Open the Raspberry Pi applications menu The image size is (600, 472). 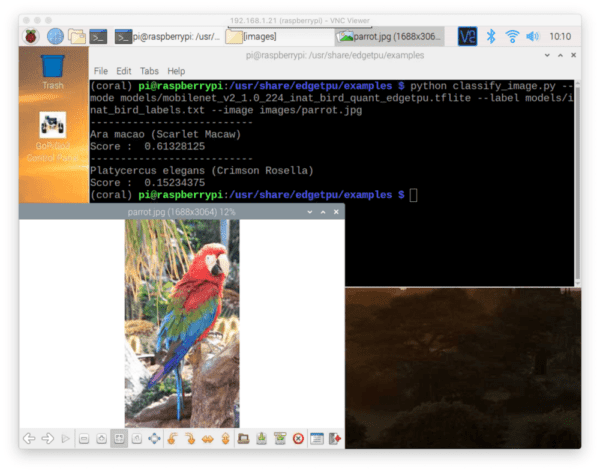point(31,36)
